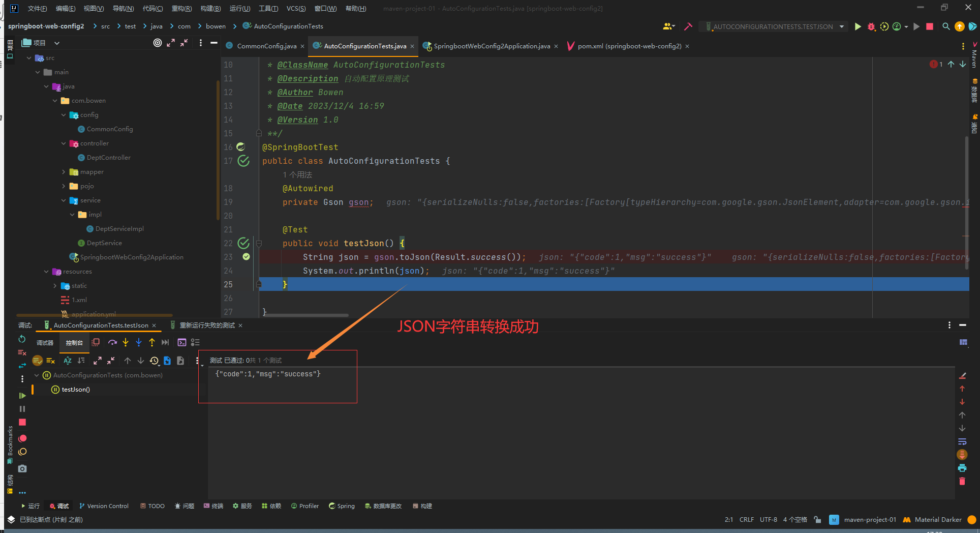
Task: Open Search Everywhere magnifier icon
Action: pyautogui.click(x=946, y=26)
